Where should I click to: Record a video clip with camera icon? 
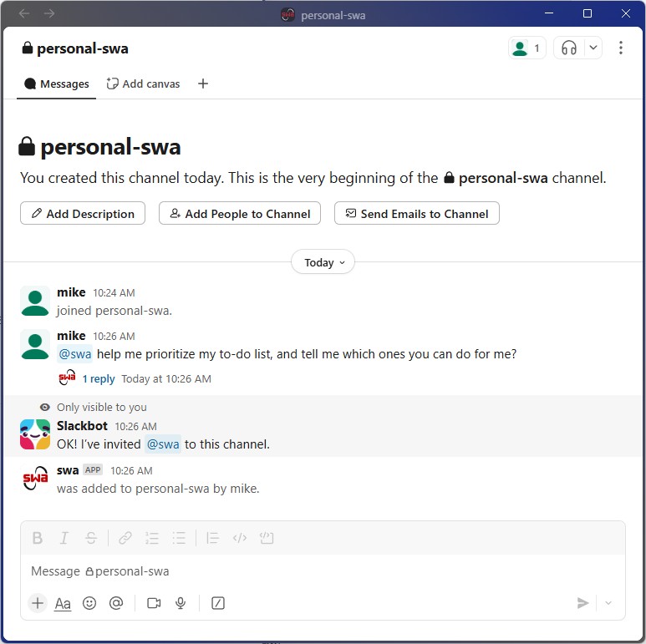tap(154, 603)
